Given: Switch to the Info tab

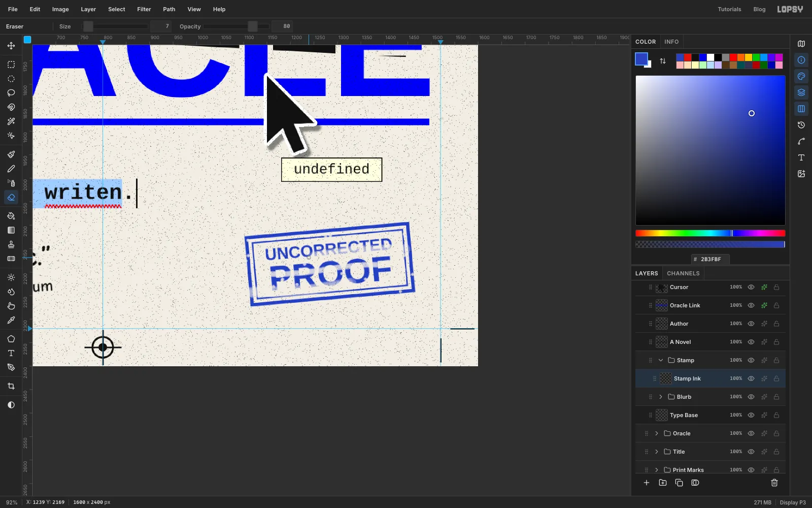Looking at the screenshot, I should click(x=671, y=42).
